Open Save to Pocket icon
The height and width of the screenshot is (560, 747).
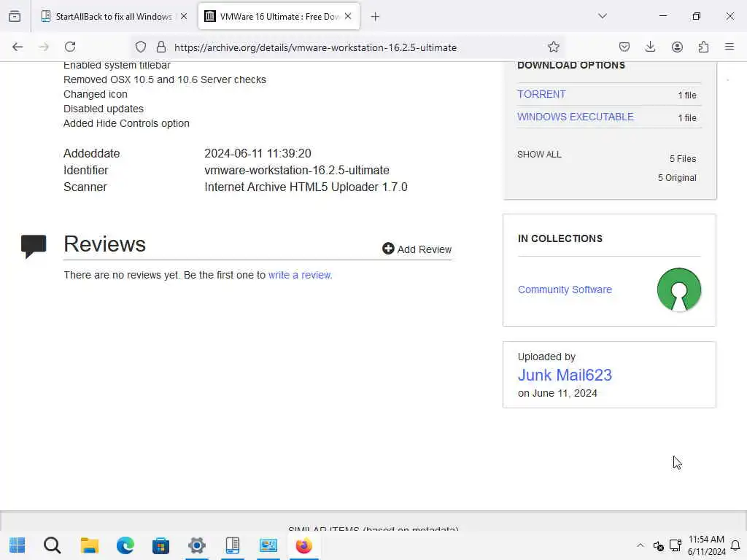point(624,47)
